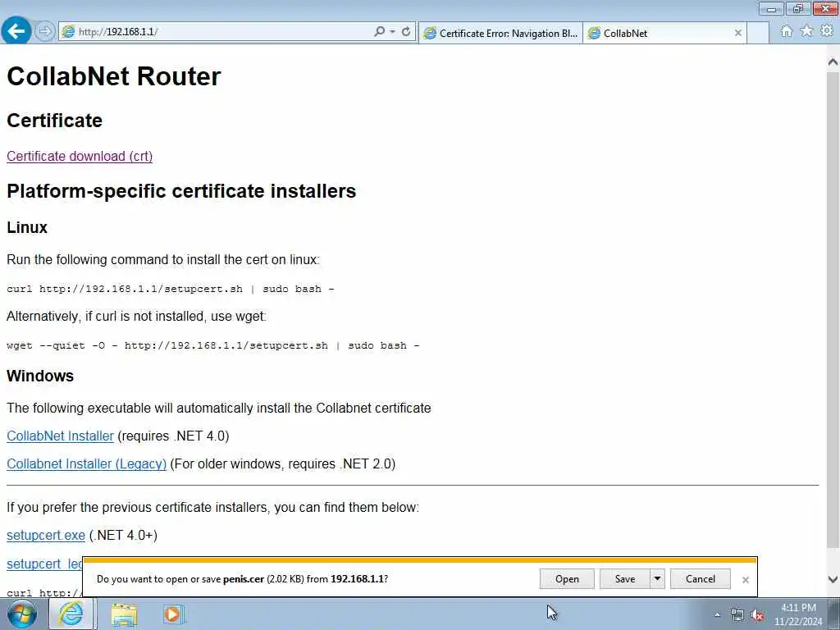Click the vertical scrollbar thumb
This screenshot has height=630, width=840.
[833, 309]
